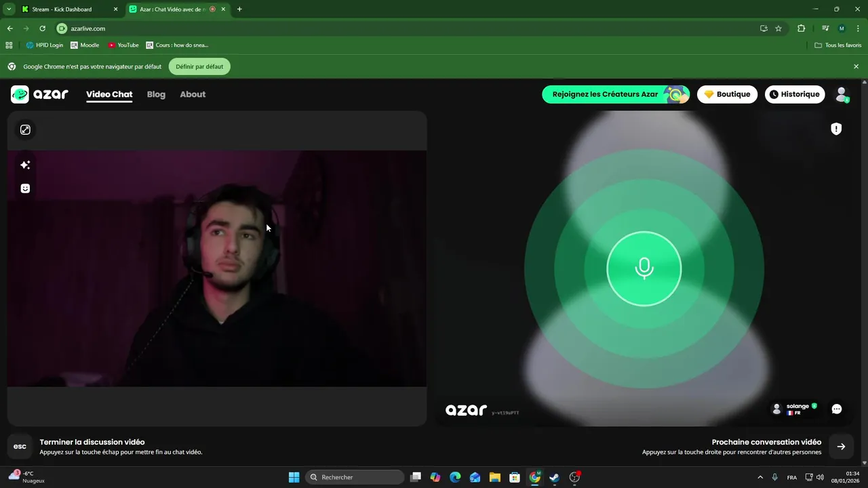Open Outlook from the taskbar
Screen dimensions: 868x488
point(475,477)
